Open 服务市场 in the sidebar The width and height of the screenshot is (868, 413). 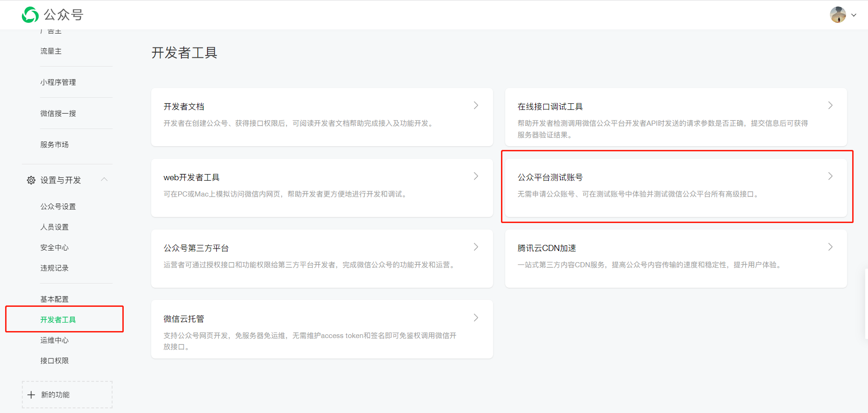coord(54,145)
